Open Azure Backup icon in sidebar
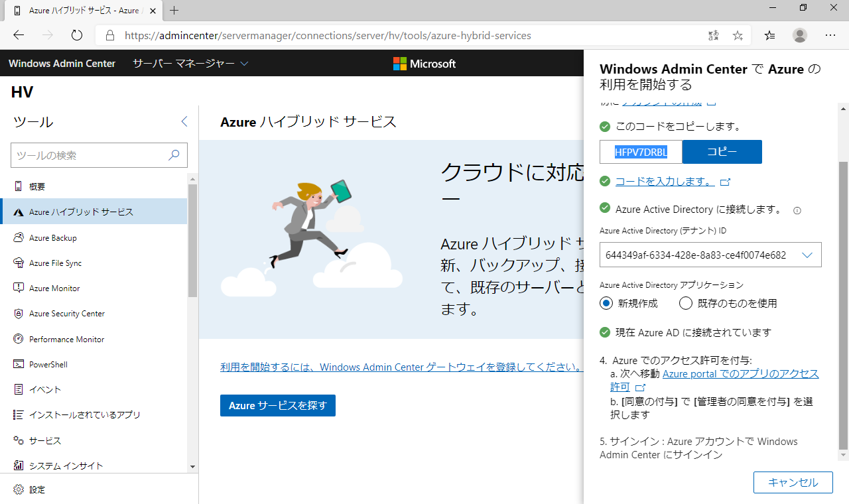Image resolution: width=849 pixels, height=504 pixels. 18,237
